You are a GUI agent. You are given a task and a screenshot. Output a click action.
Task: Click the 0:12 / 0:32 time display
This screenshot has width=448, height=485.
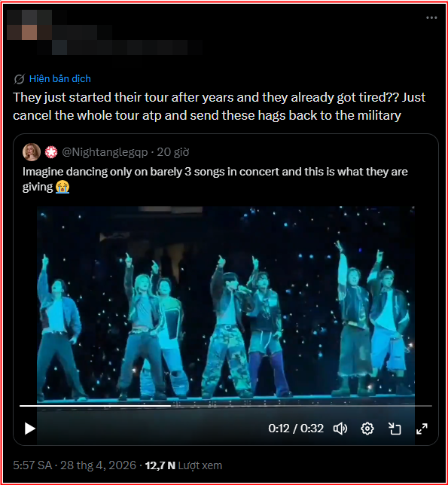tap(296, 429)
